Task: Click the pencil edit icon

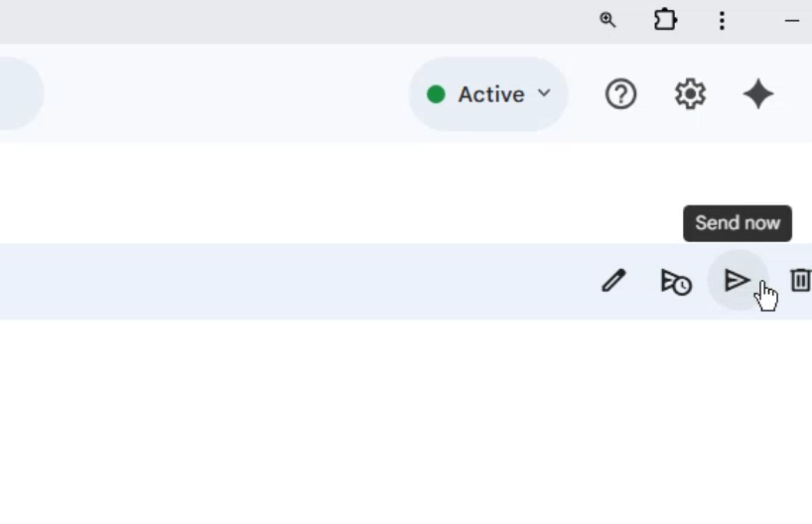Action: point(613,281)
